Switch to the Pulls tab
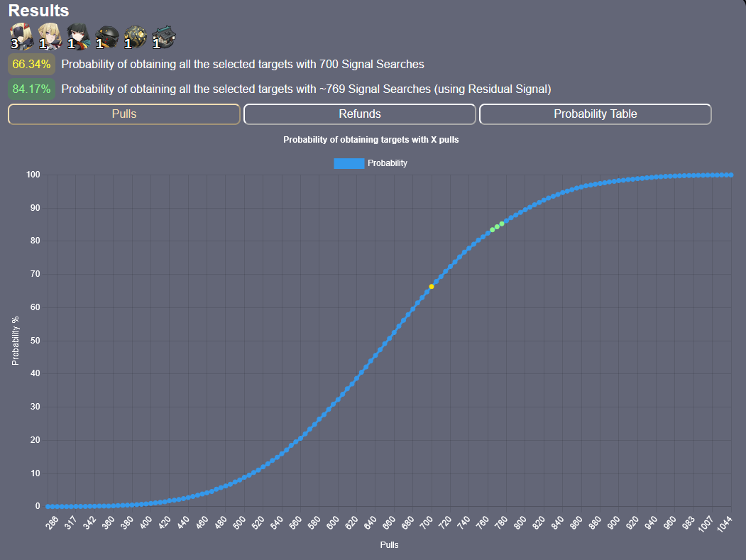Screen dimensions: 746x560 [124, 114]
